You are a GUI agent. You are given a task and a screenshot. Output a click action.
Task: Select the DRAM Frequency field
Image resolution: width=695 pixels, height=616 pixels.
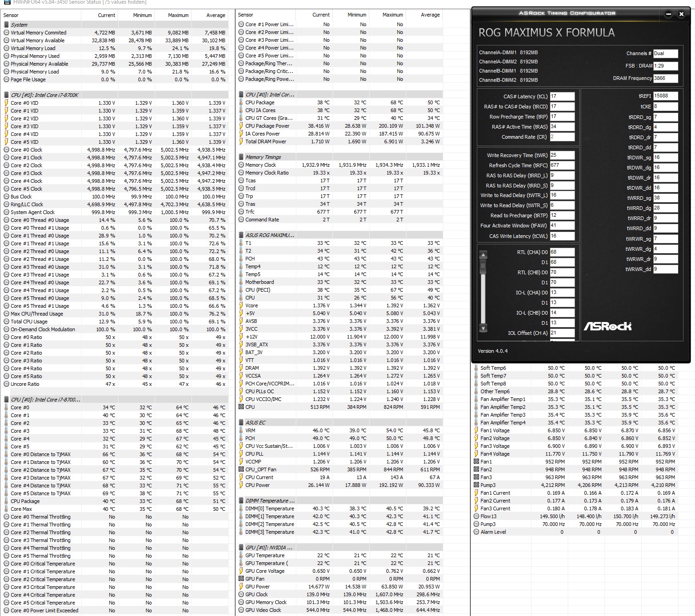tap(666, 78)
